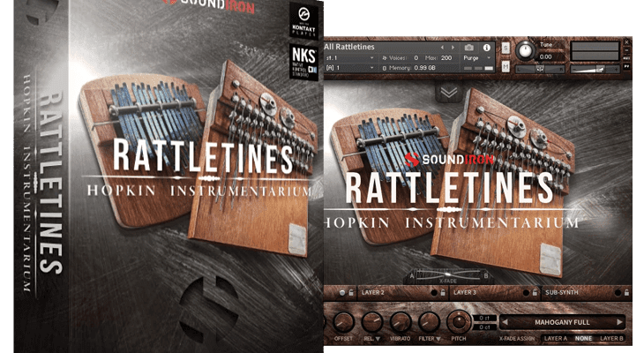Mute the instrument with M button
This screenshot has height=353, width=644.
pos(505,68)
